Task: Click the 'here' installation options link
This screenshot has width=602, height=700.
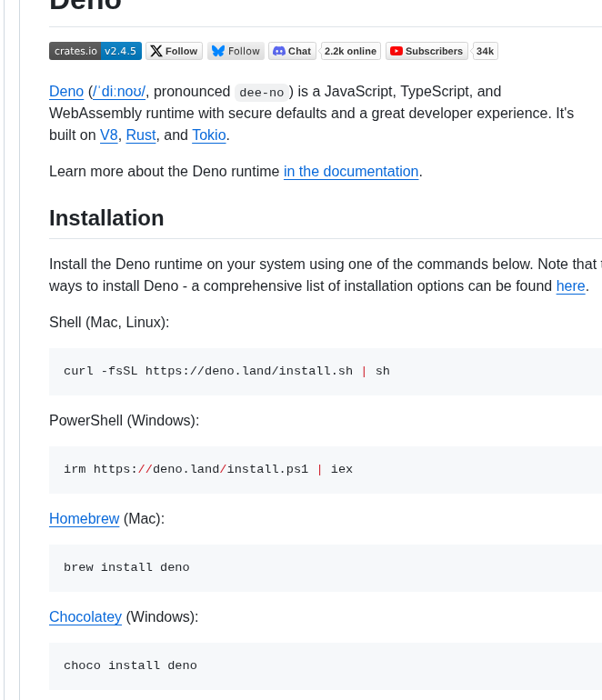Action: pos(571,286)
